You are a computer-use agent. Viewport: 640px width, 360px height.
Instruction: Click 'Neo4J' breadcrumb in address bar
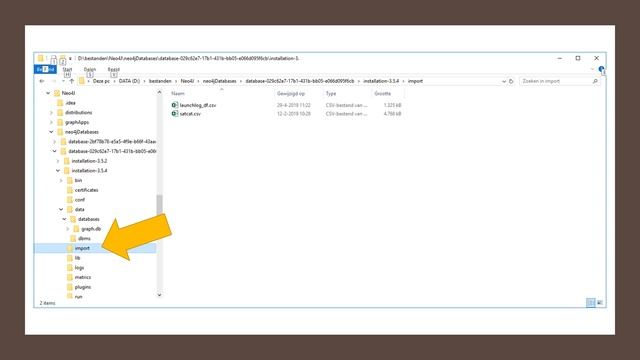click(187, 81)
